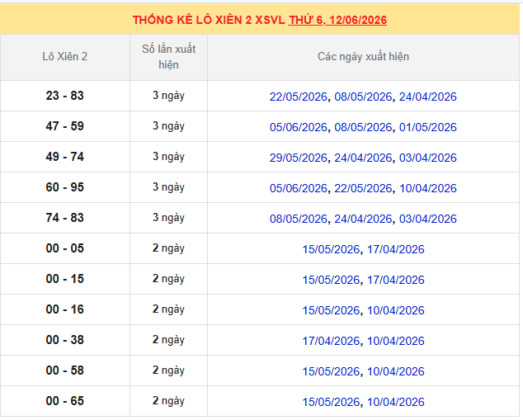Open 03/04/2026 link in 74 - 83 row

pyautogui.click(x=428, y=219)
